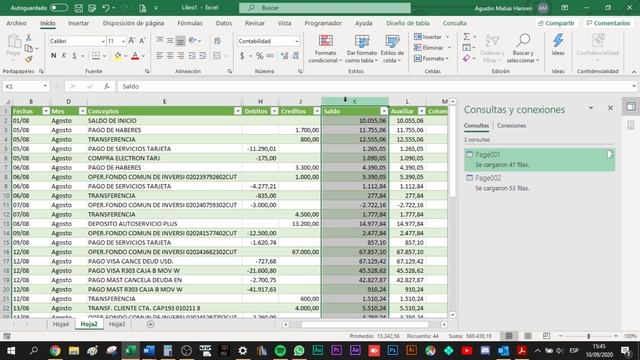Screen dimensions: 640x360
Task: Click accounting currency format icon
Action: click(242, 56)
